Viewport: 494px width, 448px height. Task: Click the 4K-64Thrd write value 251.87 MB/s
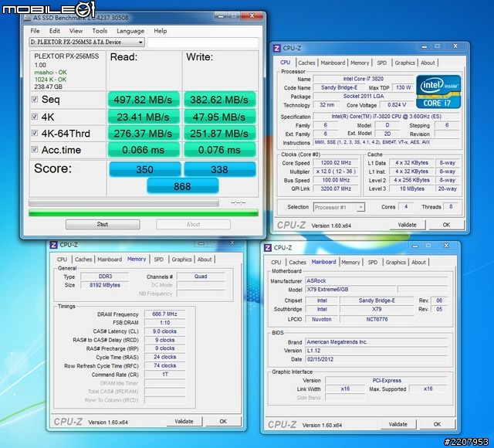[219, 134]
